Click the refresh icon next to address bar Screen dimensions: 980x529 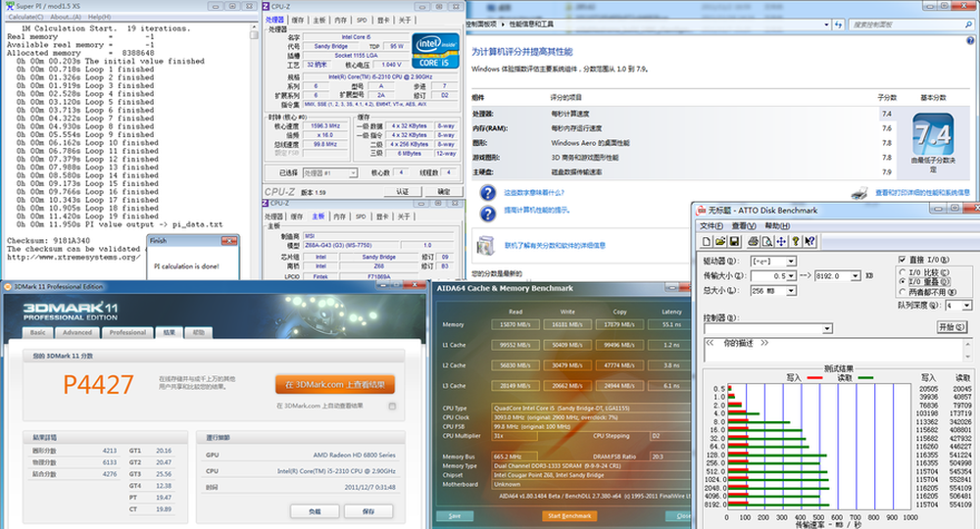[839, 24]
